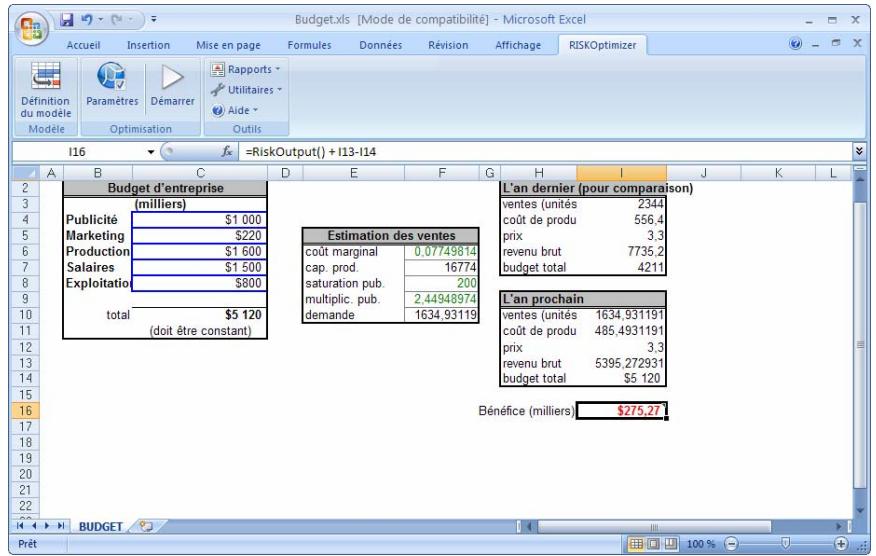Minimize the ribbon workbook window
This screenshot has height=556, width=876.
pos(816,44)
